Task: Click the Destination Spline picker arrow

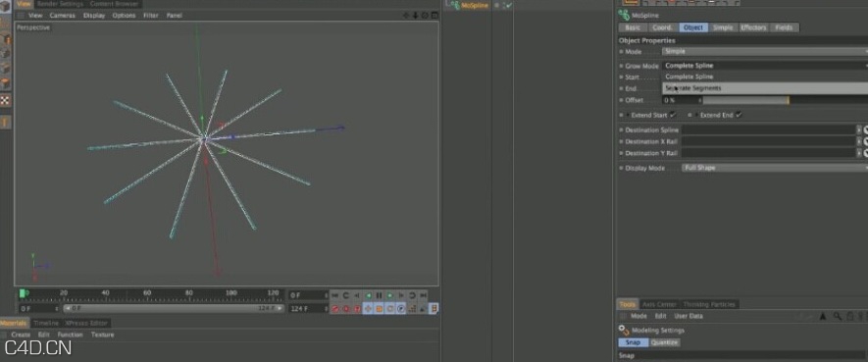Action: [x=859, y=130]
